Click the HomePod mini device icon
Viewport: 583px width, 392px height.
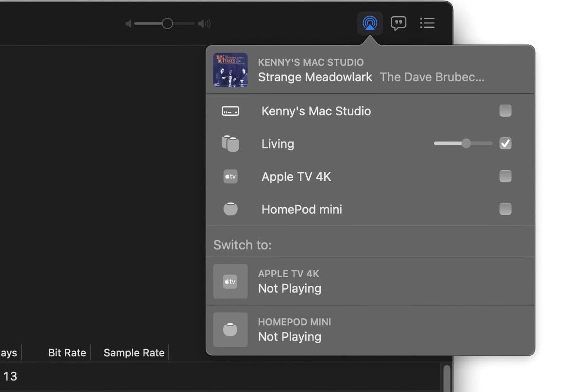[230, 209]
